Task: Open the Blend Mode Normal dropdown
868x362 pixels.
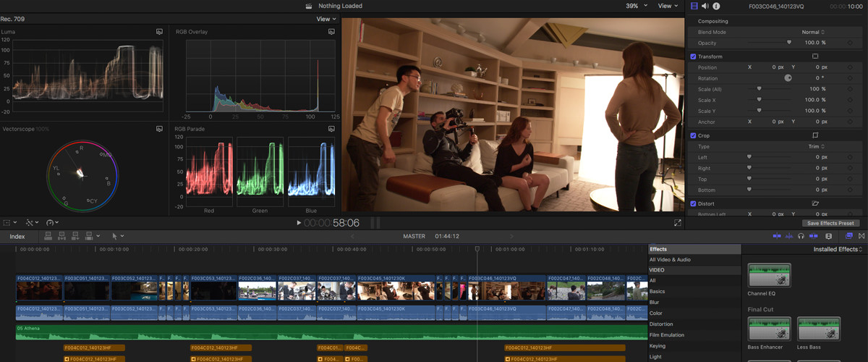Action: tap(813, 32)
